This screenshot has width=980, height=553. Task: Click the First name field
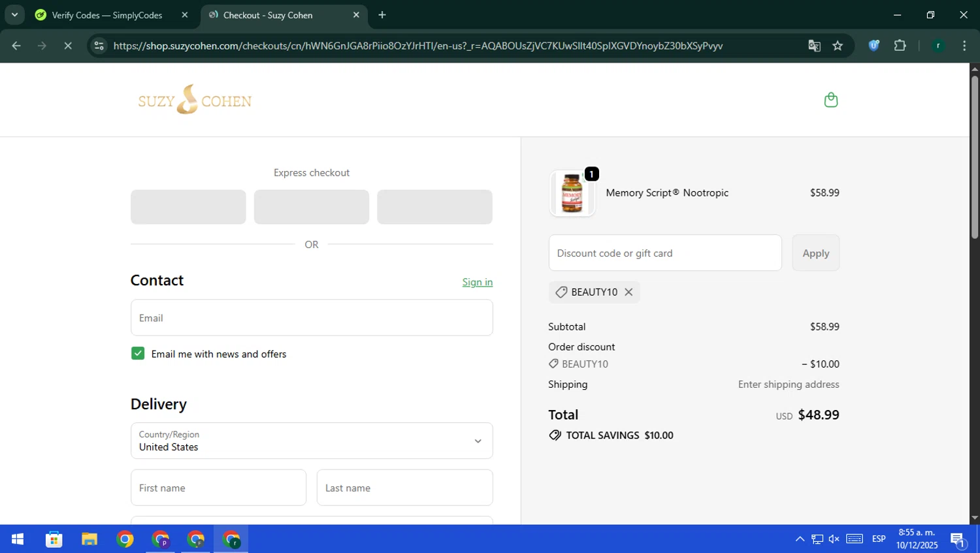point(218,488)
